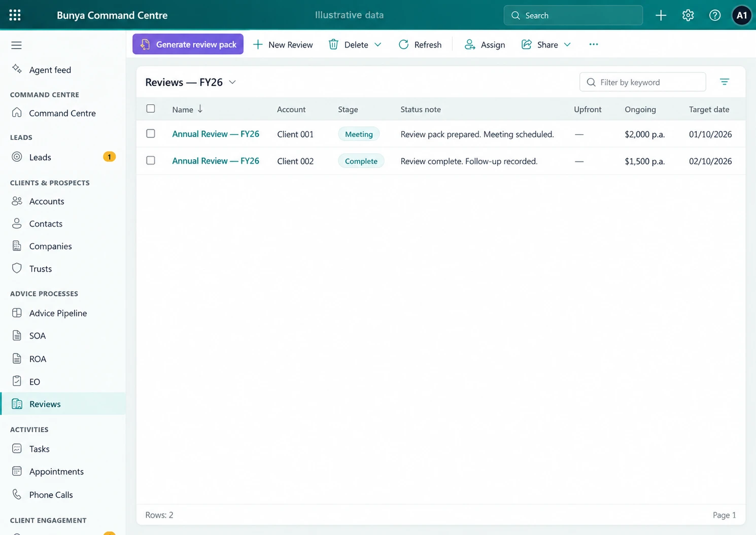
Task: Open Appointments in the sidebar
Action: tap(63, 472)
